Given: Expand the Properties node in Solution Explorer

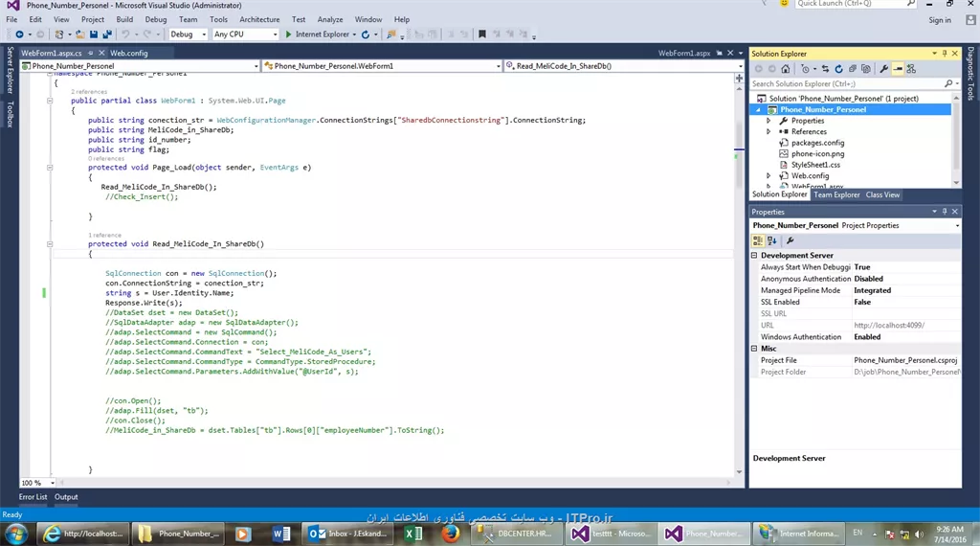Looking at the screenshot, I should [x=768, y=121].
